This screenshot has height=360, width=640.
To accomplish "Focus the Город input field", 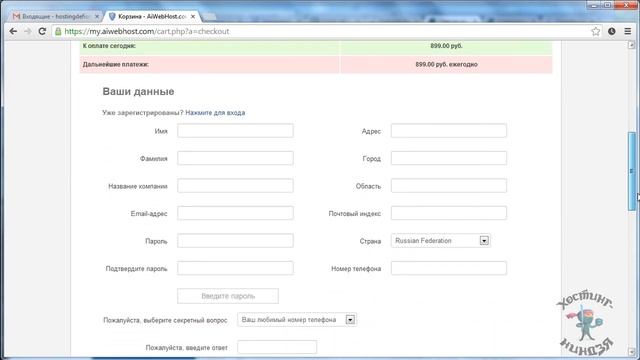I will tap(449, 158).
